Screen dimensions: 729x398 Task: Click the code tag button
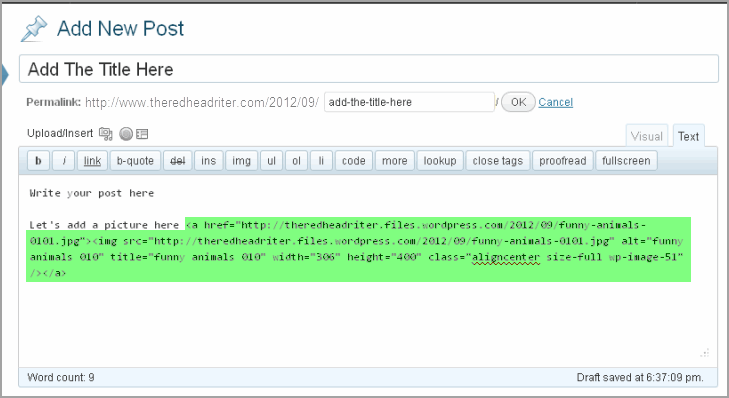click(x=354, y=161)
